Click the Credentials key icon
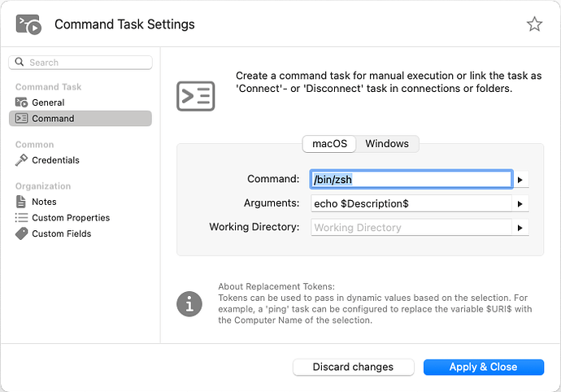Screen dimensions: 561x392 [21, 160]
